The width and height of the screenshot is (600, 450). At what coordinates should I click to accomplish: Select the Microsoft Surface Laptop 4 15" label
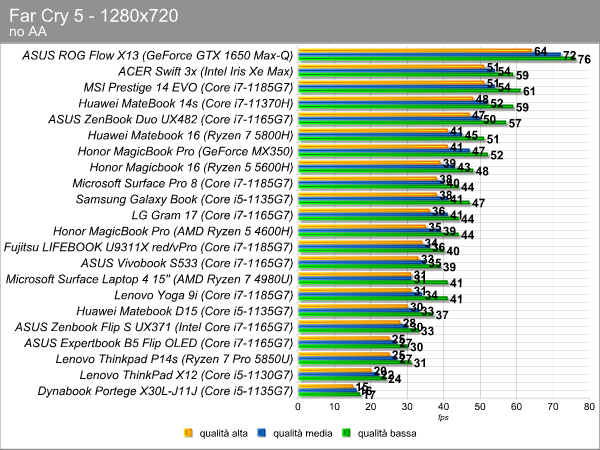click(x=149, y=279)
